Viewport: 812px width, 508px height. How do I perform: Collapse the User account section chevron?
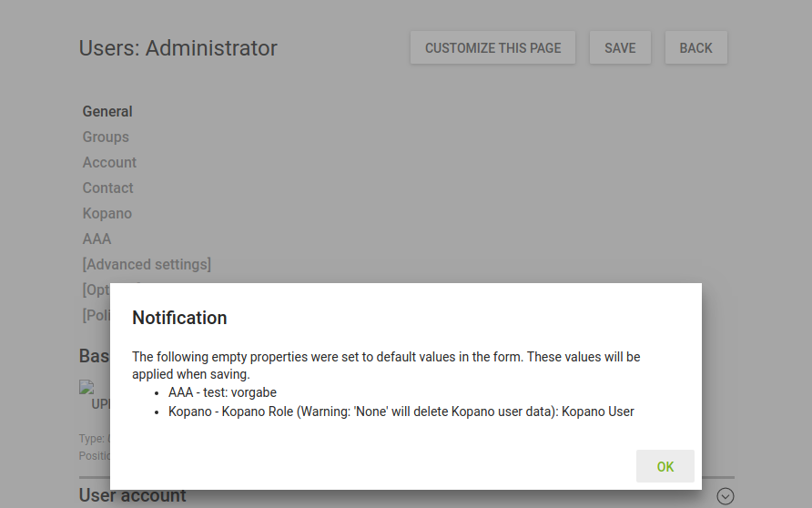click(725, 496)
